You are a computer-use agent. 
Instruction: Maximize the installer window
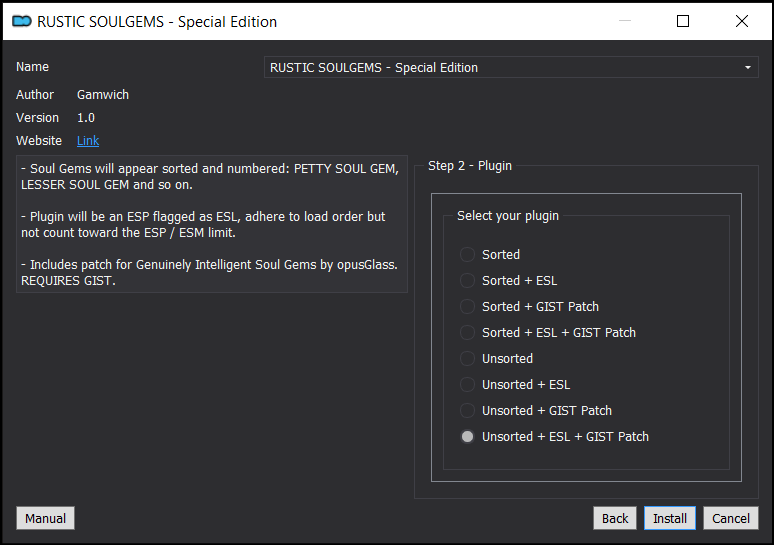pos(683,21)
